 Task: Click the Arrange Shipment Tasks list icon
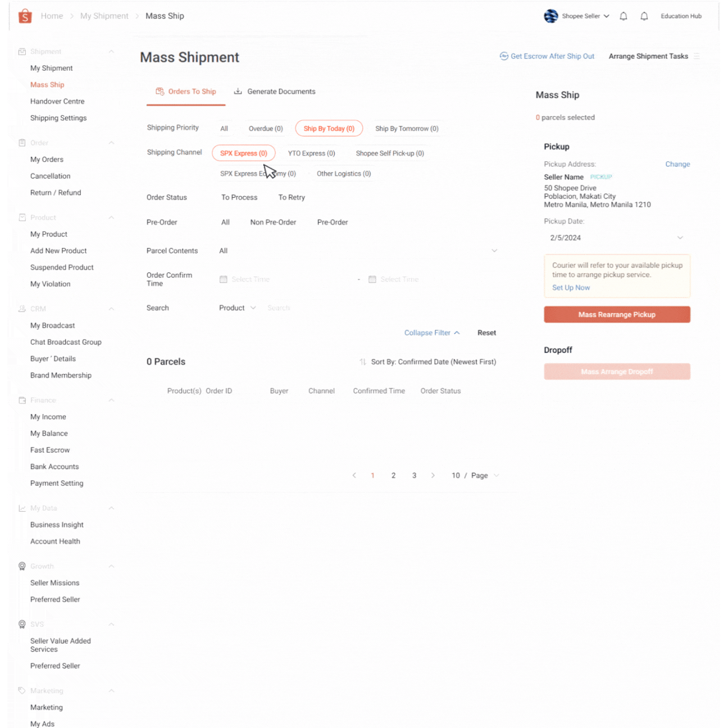tap(697, 56)
